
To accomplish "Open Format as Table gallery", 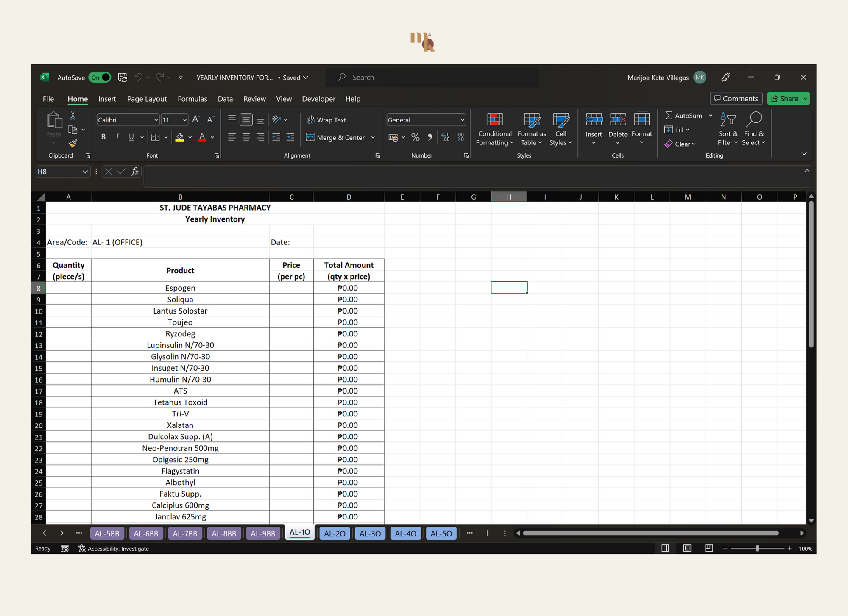I will pos(532,130).
